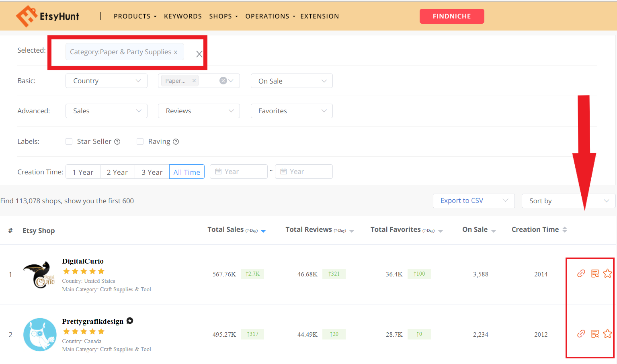Click the end Year input field

click(x=304, y=172)
